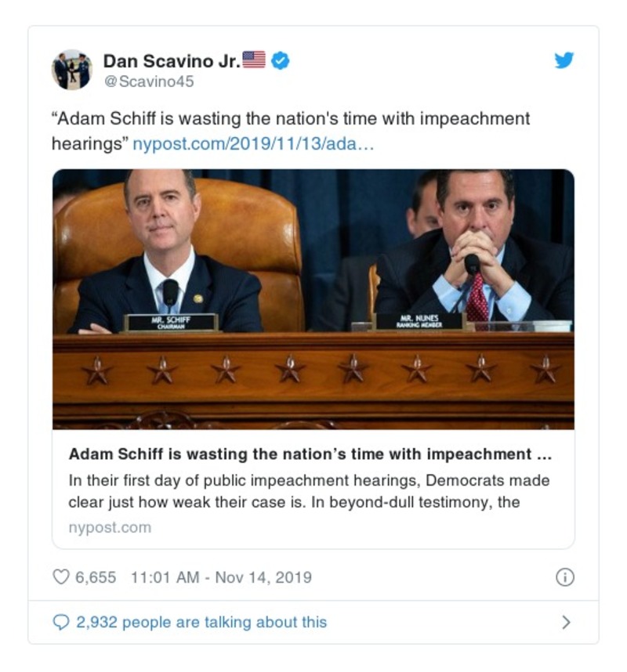This screenshot has width=627, height=672.
Task: Click the Mr. Nunes nameplate in photo
Action: (x=417, y=321)
